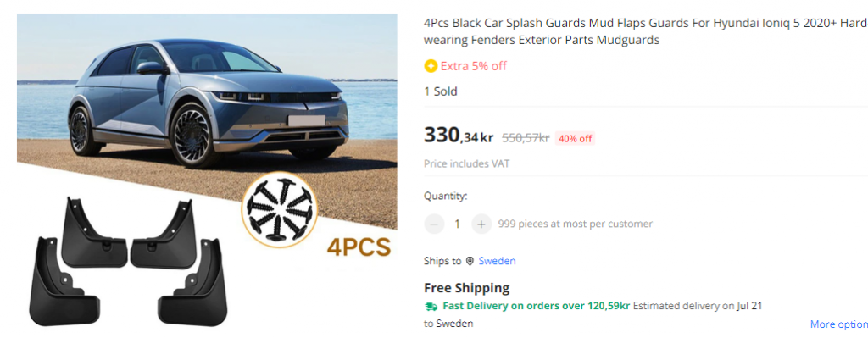
Task: Click the quantity number field showing 1
Action: tap(457, 224)
